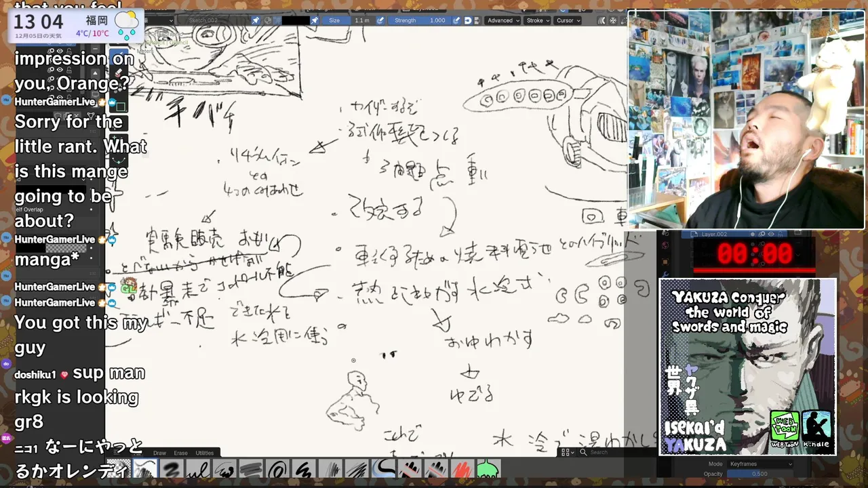Click the 13 04 clock in weather widget
Image resolution: width=868 pixels, height=488 pixels.
39,21
